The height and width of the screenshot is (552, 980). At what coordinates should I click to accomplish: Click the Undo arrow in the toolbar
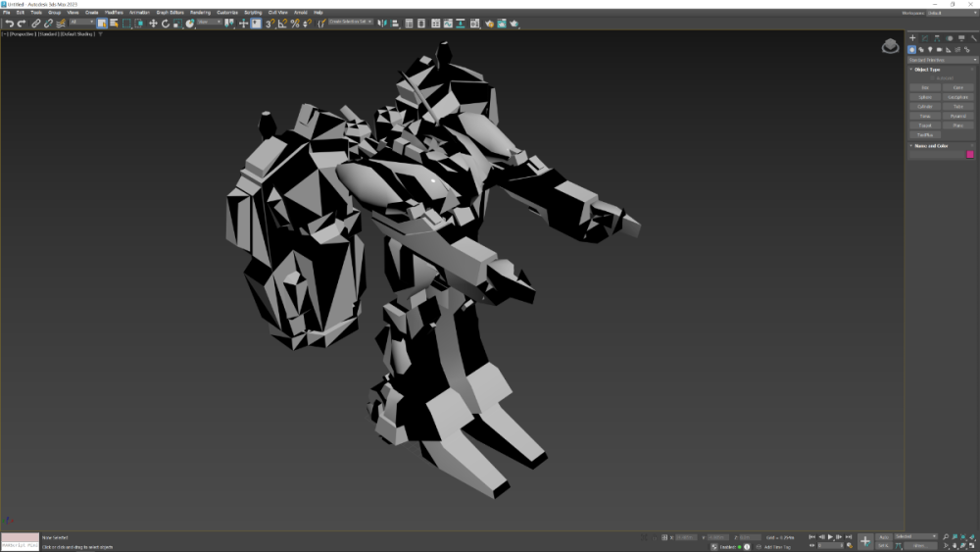click(x=10, y=24)
